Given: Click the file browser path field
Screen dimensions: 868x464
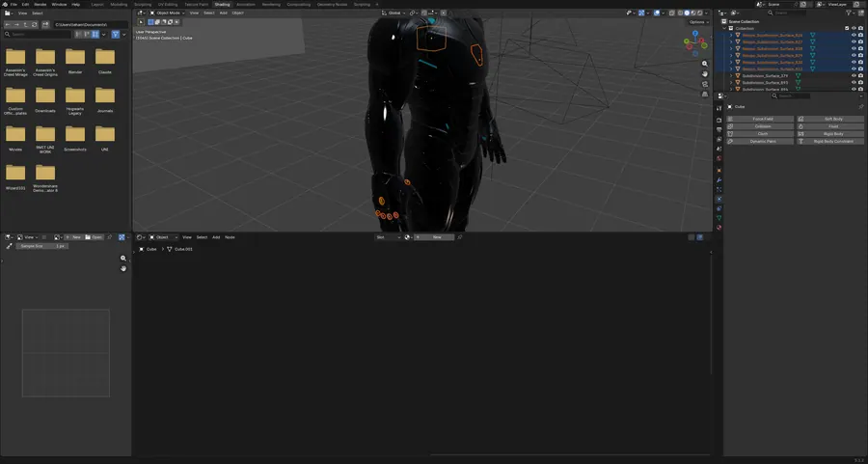Looking at the screenshot, I should (x=91, y=24).
